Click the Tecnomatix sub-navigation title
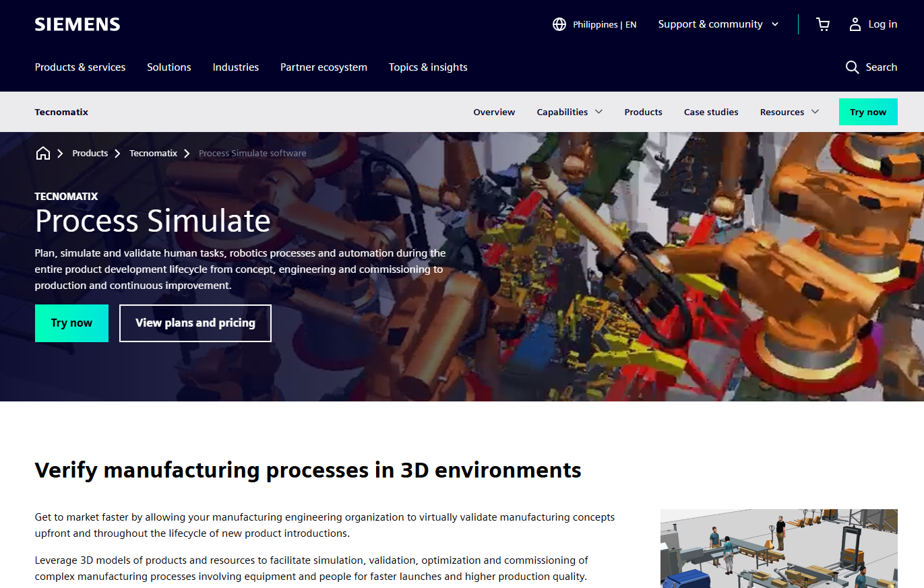 [61, 112]
